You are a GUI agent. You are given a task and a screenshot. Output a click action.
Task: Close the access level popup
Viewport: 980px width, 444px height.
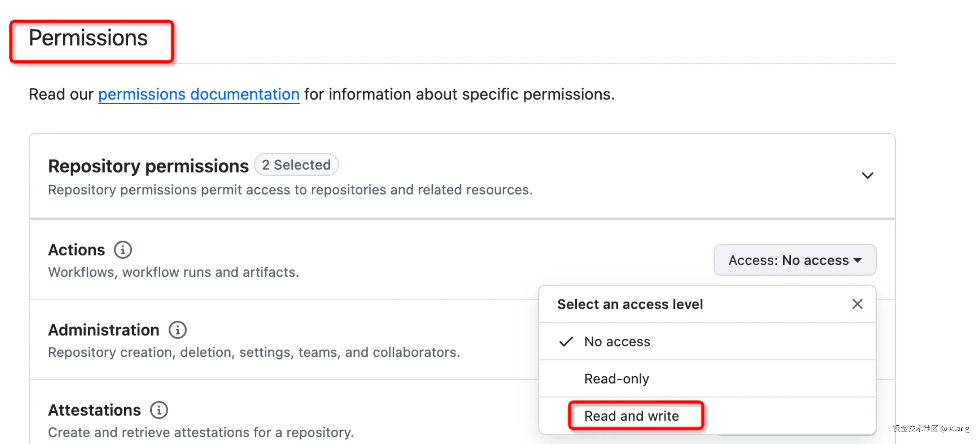(x=857, y=304)
